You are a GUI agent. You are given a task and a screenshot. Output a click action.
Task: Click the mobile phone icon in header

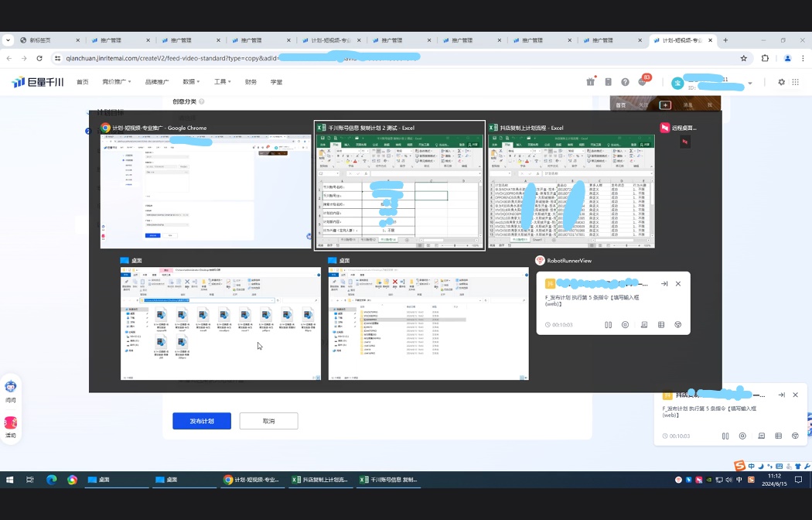coord(608,82)
